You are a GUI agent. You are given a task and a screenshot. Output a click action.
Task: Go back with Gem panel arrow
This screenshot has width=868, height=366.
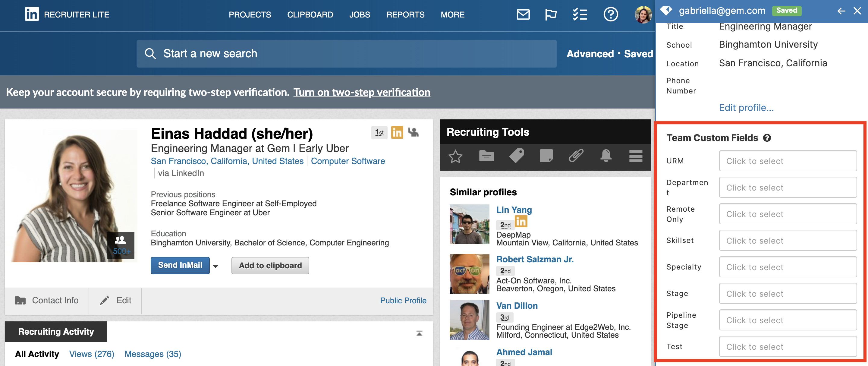pos(841,11)
